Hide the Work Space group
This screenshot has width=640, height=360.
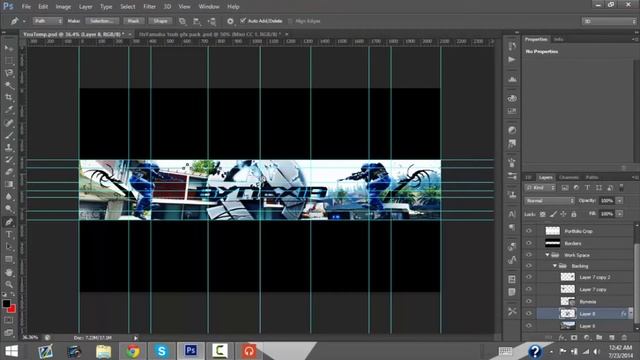tap(529, 255)
